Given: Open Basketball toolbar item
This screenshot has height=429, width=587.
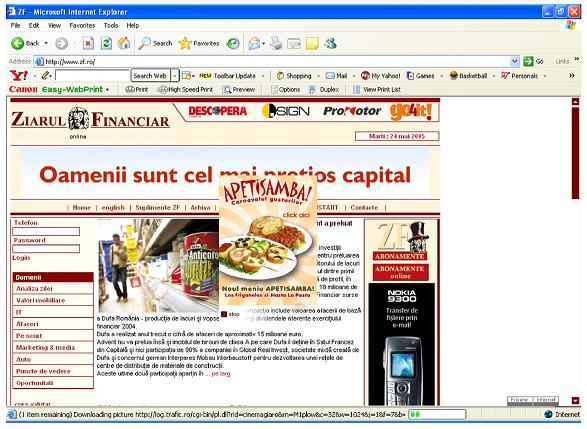Looking at the screenshot, I should (x=468, y=76).
